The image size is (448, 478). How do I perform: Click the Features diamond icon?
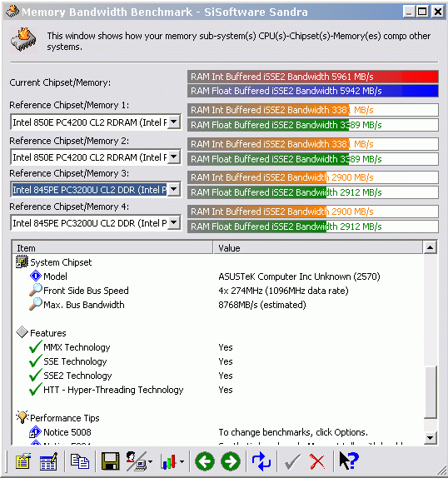point(22,332)
